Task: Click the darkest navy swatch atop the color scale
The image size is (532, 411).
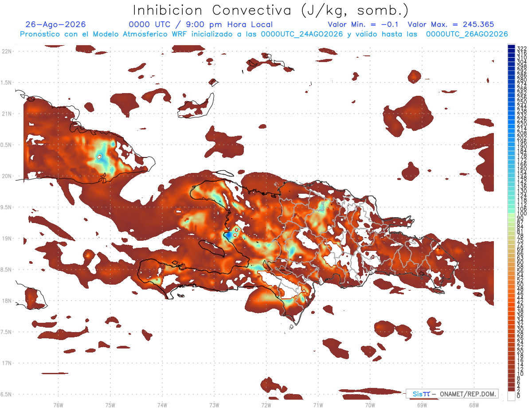Action: pos(511,47)
